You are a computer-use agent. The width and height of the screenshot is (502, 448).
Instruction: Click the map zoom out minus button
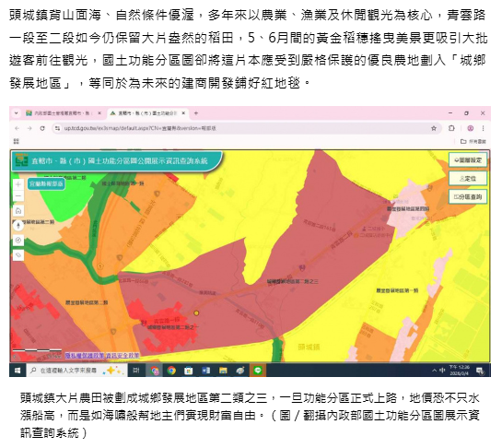(18, 196)
